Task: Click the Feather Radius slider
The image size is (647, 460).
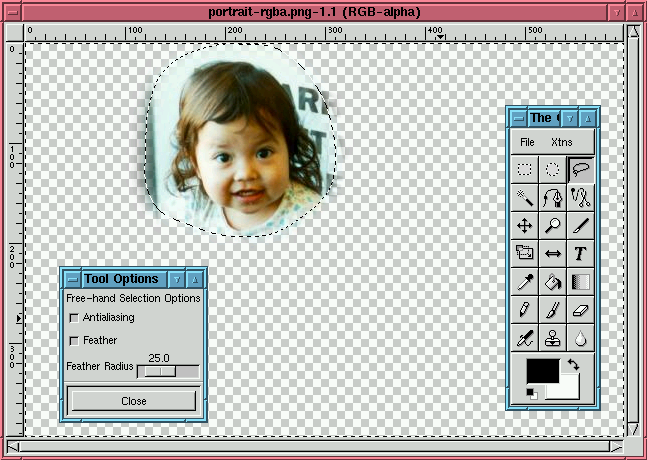Action: [x=167, y=371]
